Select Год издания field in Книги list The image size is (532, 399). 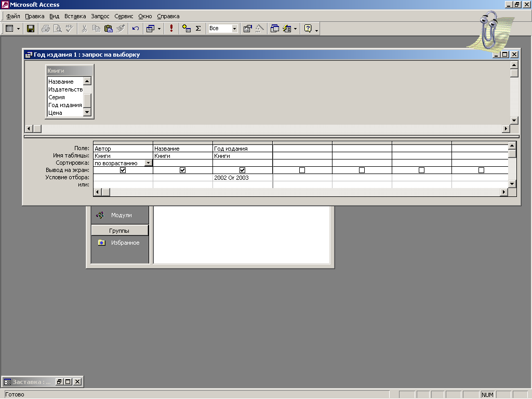tap(65, 105)
